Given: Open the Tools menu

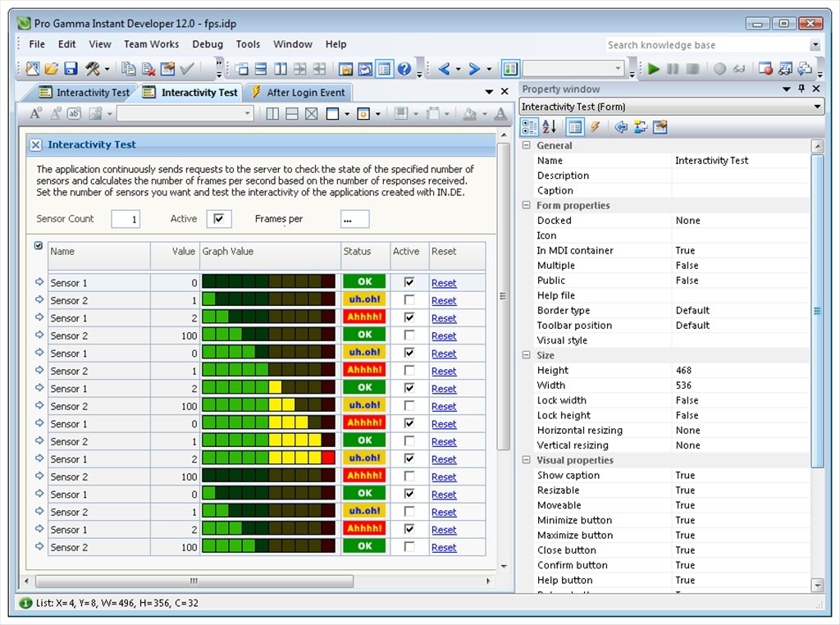Looking at the screenshot, I should click(248, 44).
